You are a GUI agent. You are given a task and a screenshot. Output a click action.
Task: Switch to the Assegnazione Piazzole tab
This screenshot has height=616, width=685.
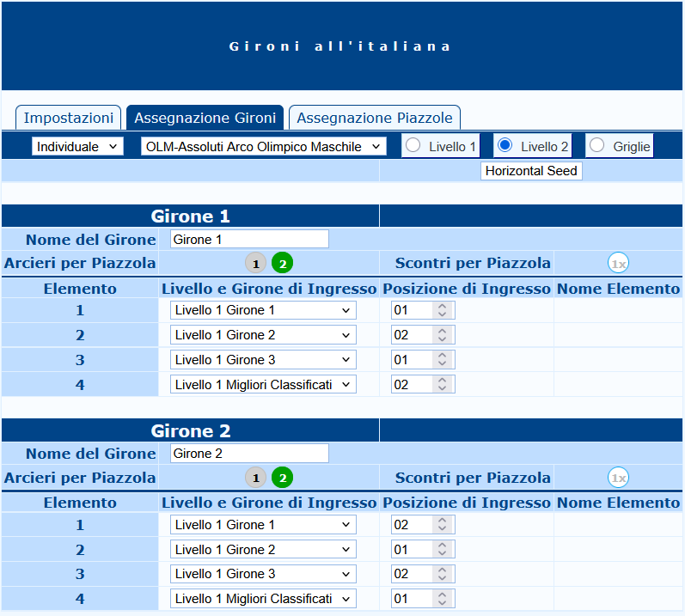click(375, 118)
